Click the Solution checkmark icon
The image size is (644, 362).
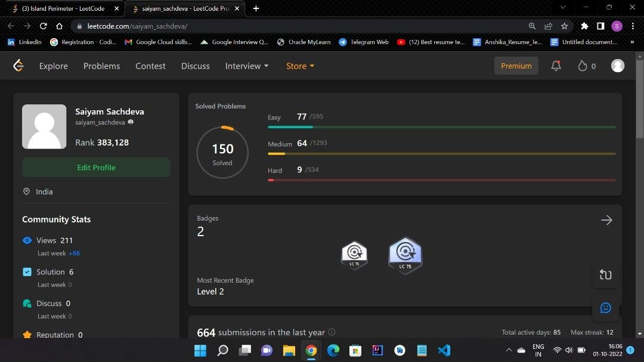[27, 272]
